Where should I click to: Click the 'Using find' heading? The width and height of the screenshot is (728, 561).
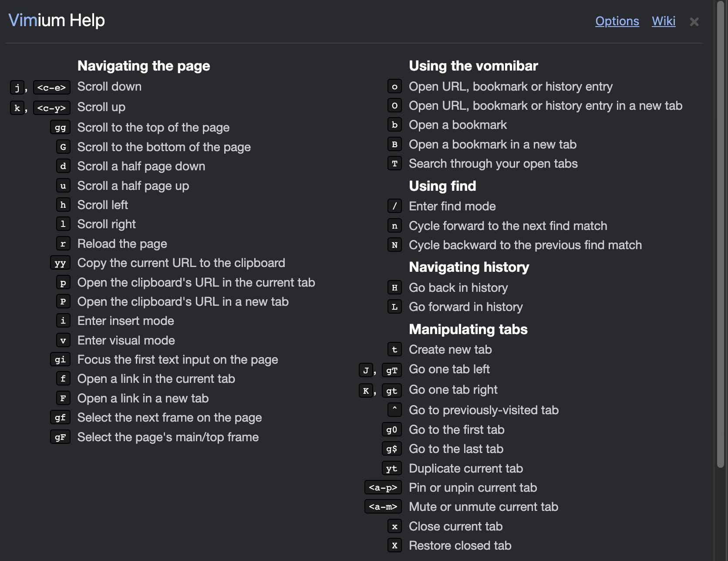[x=442, y=186]
